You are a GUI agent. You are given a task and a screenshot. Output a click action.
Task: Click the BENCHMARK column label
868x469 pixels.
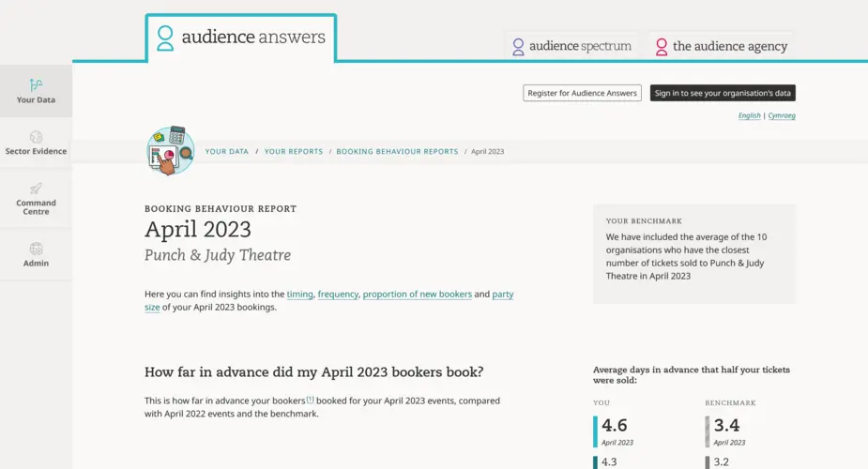pos(730,403)
